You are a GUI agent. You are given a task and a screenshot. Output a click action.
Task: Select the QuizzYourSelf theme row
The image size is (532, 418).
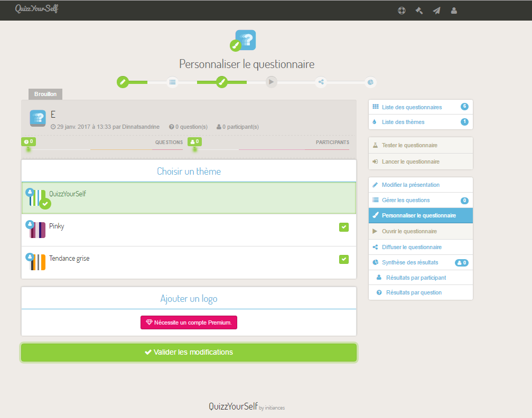click(189, 198)
